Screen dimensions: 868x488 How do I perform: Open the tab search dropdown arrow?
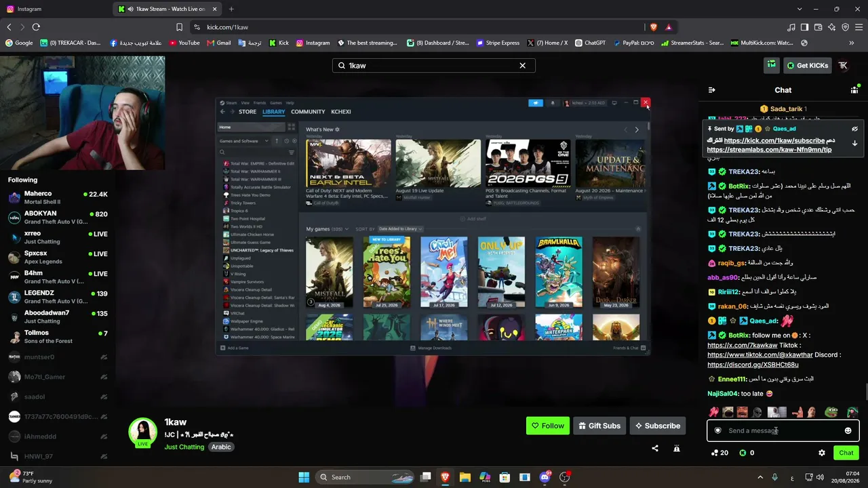click(x=799, y=9)
